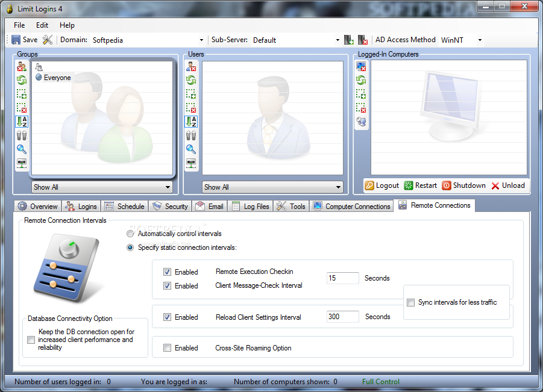543x392 pixels.
Task: Select the Remote Connections tab
Action: point(435,205)
